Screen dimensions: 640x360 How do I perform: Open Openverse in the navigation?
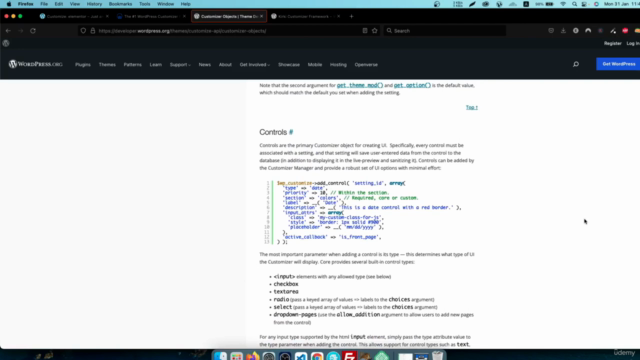point(366,64)
